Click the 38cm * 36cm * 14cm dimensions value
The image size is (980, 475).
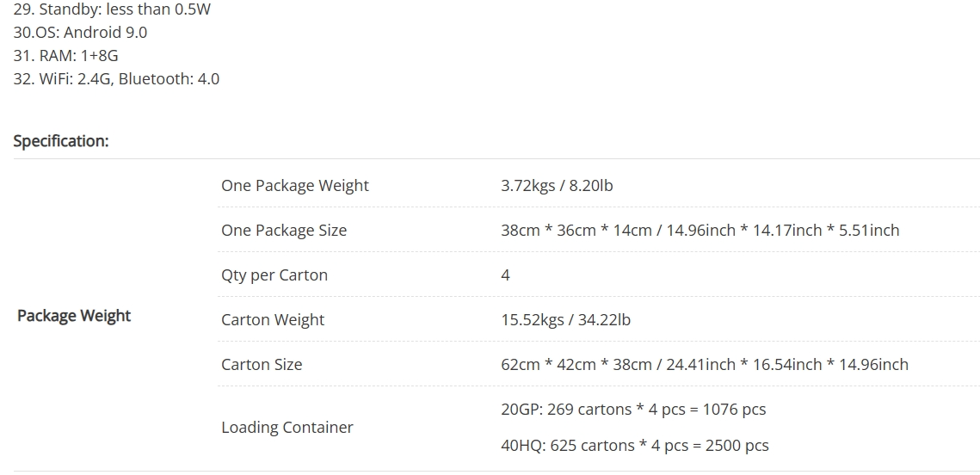point(700,231)
